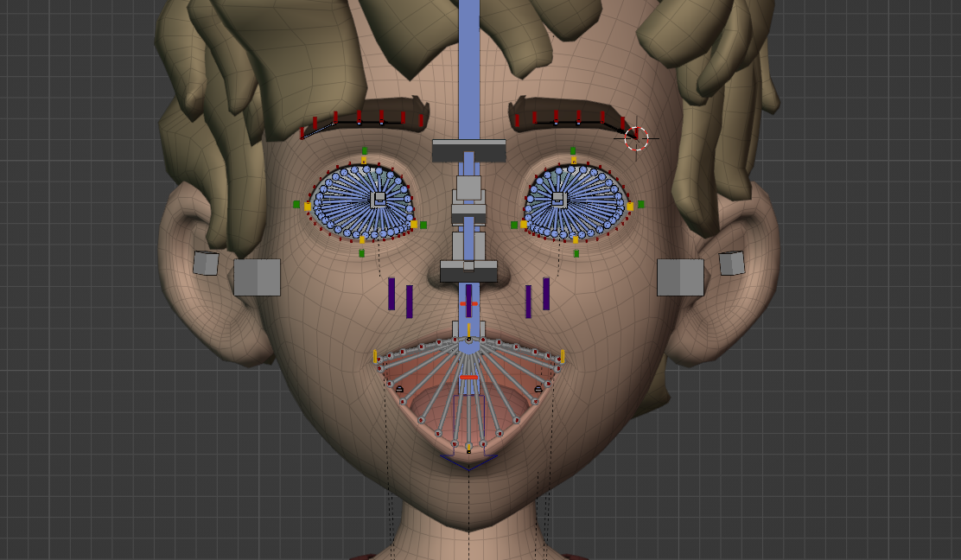Select the large gray cube beside left ear
Image resolution: width=961 pixels, height=560 pixels.
click(x=257, y=277)
